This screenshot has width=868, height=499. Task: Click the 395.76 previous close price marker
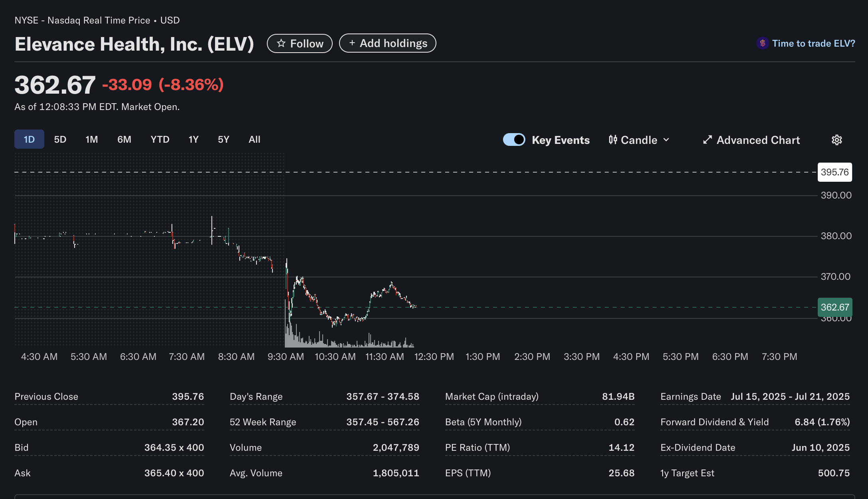[834, 172]
